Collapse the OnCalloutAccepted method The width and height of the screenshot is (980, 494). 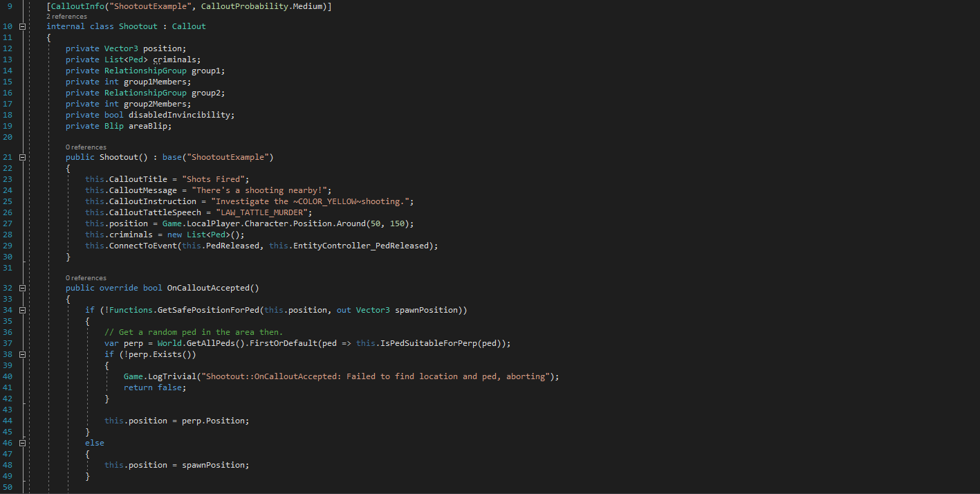coord(22,288)
